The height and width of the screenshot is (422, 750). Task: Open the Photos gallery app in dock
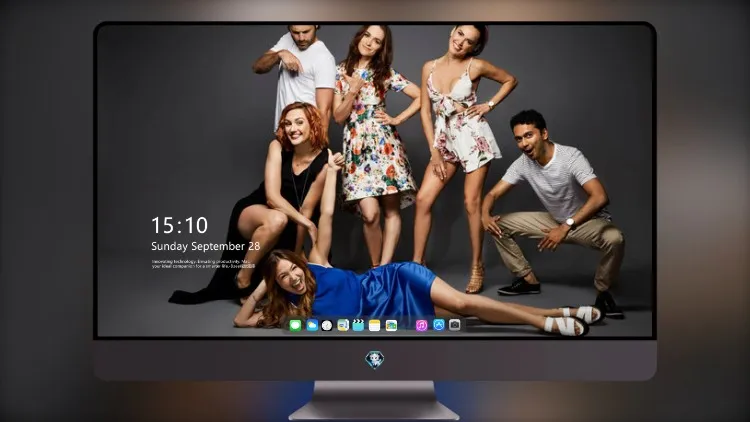[x=391, y=326]
